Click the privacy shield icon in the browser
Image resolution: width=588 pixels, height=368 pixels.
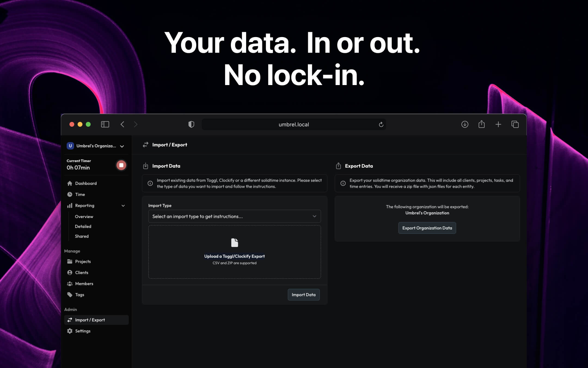coord(191,124)
